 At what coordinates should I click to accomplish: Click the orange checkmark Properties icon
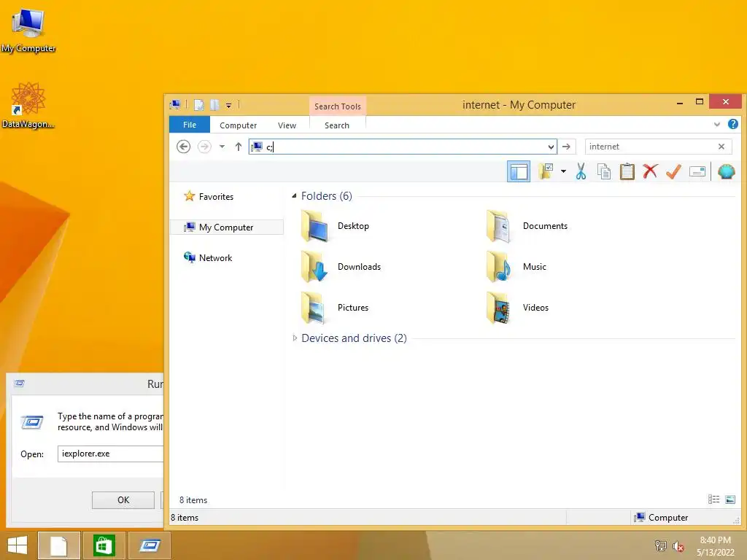673,171
